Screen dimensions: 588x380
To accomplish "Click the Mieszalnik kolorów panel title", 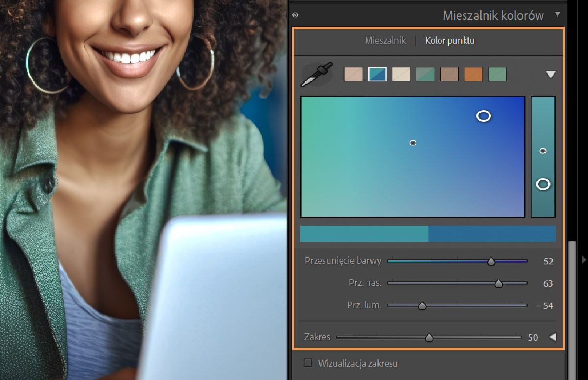I will [x=493, y=16].
